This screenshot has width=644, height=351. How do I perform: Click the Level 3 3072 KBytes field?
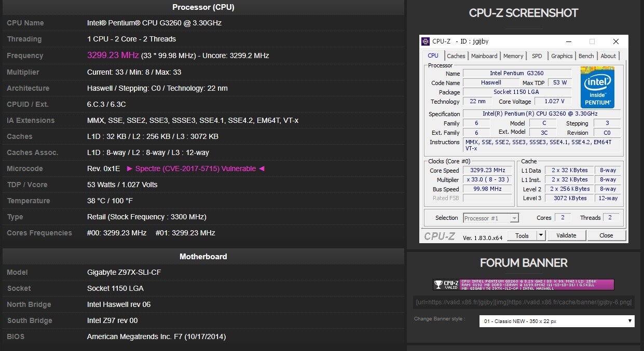pyautogui.click(x=570, y=198)
